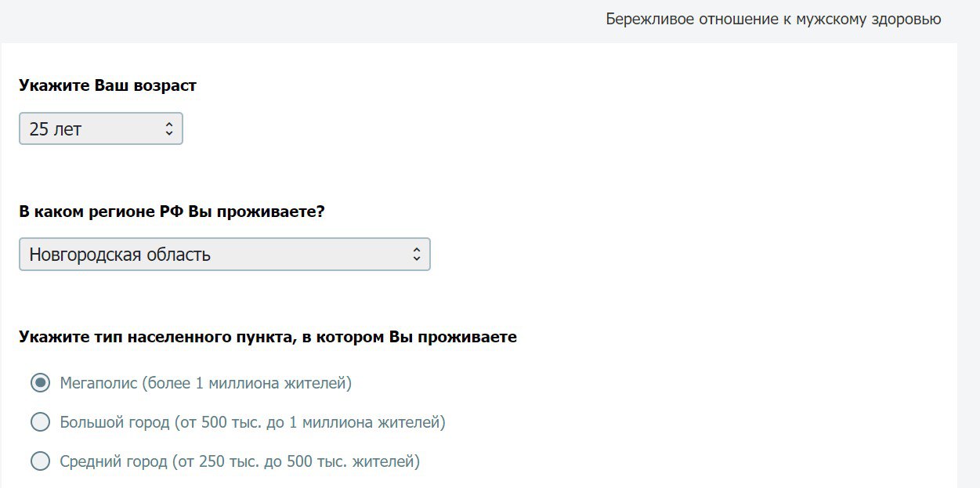Click the up-down arrows in the age selector

(169, 129)
